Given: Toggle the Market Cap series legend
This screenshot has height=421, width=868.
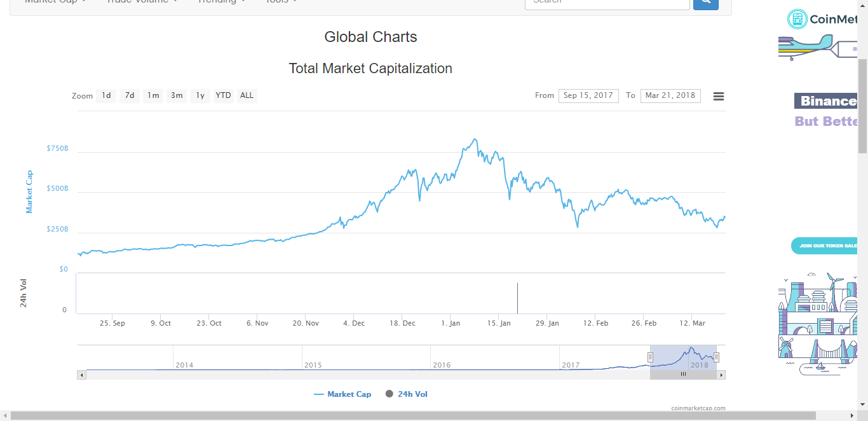Looking at the screenshot, I should coord(342,394).
